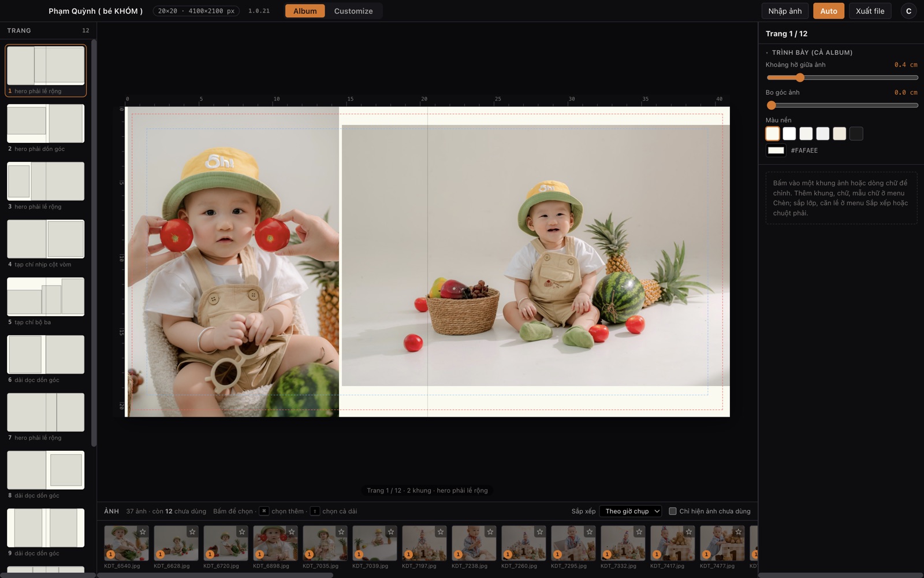Select the right fruit basket photo frame
The width and height of the screenshot is (924, 578).
click(535, 255)
